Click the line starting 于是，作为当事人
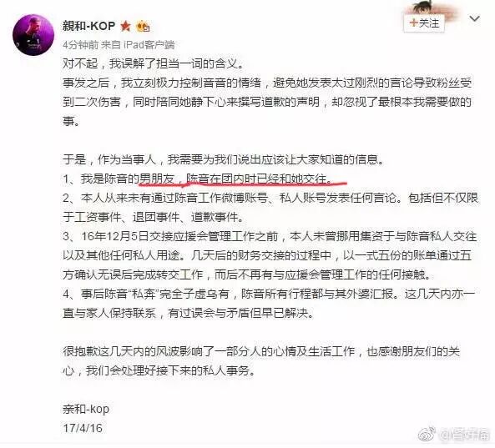495x448 pixels. pos(223,159)
